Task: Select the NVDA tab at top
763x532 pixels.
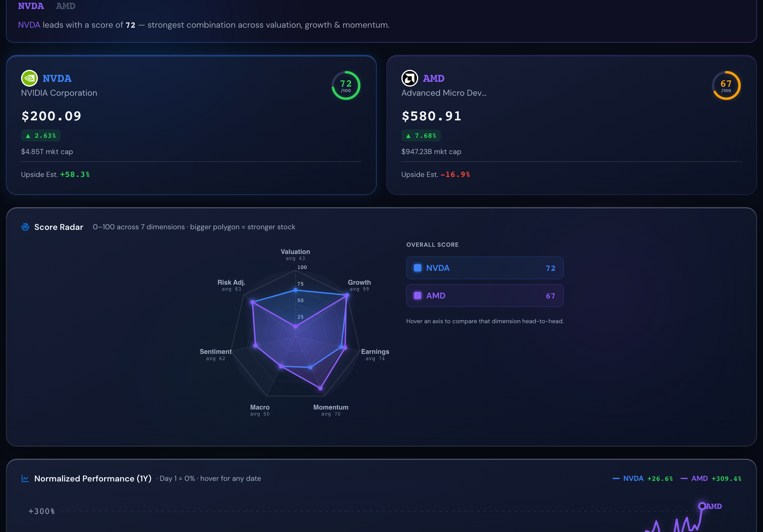Action: tap(31, 6)
